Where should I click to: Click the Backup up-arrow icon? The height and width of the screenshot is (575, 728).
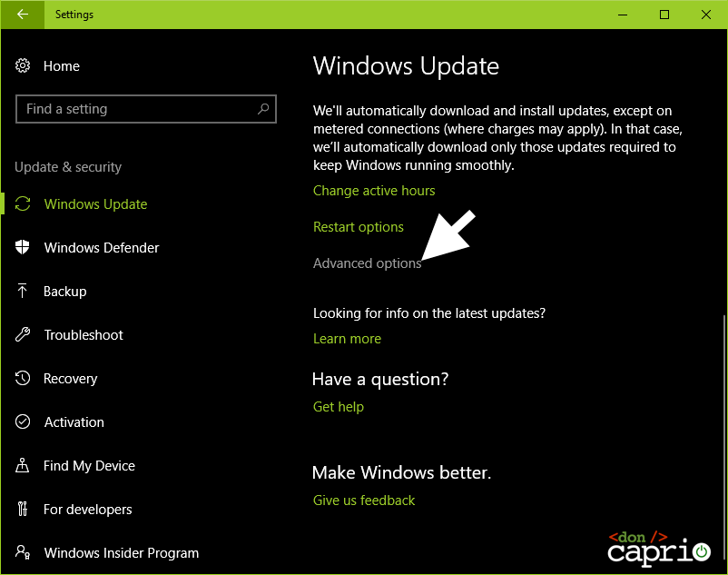pos(22,291)
